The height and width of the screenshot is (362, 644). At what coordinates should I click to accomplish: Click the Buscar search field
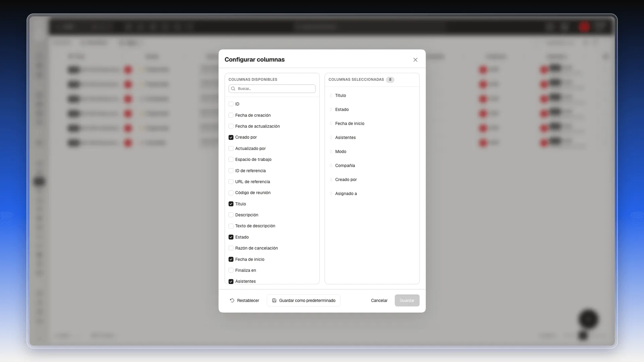click(272, 89)
